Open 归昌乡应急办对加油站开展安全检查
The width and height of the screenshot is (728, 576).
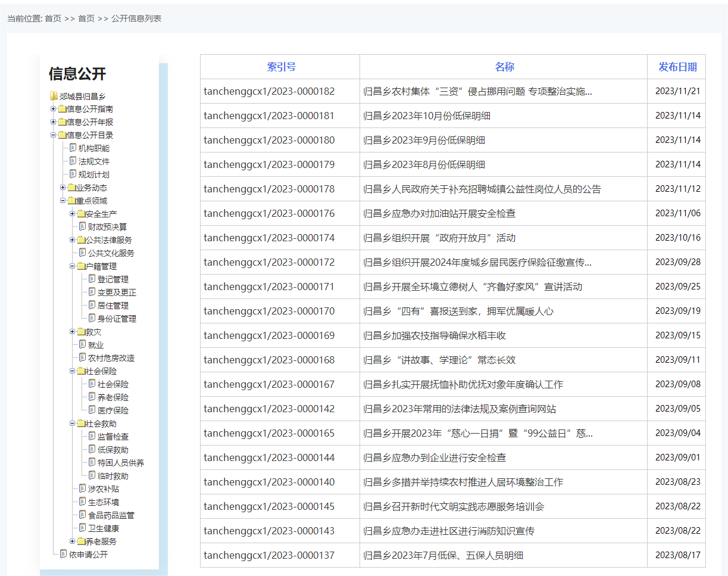coord(439,213)
